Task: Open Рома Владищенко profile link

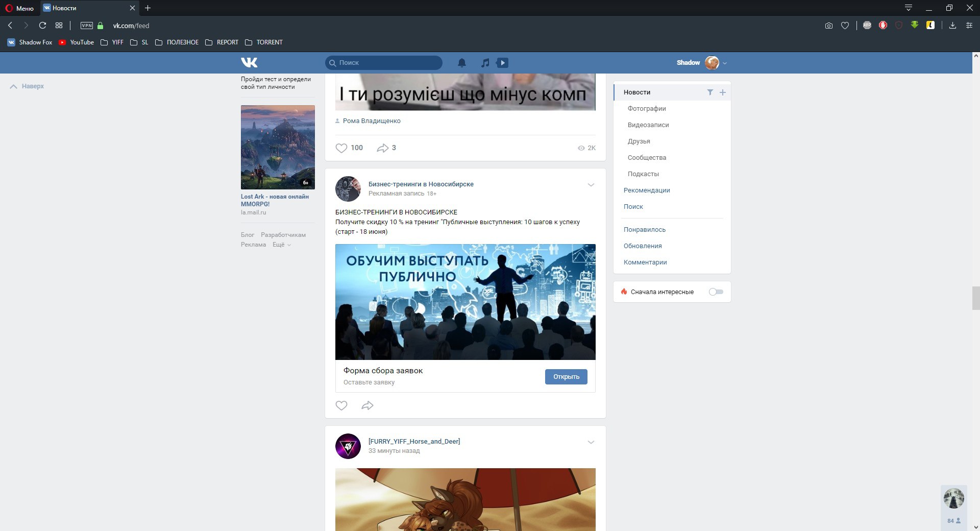Action: [x=372, y=121]
